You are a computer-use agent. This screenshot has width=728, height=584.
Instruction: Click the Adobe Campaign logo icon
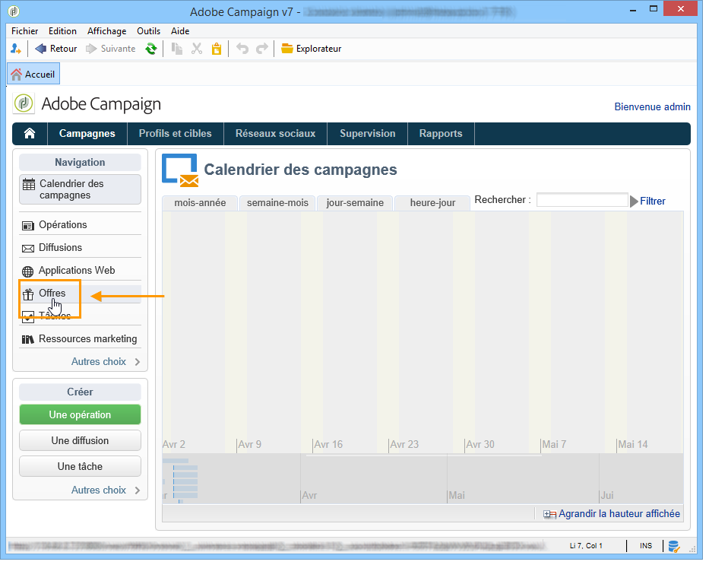[24, 103]
